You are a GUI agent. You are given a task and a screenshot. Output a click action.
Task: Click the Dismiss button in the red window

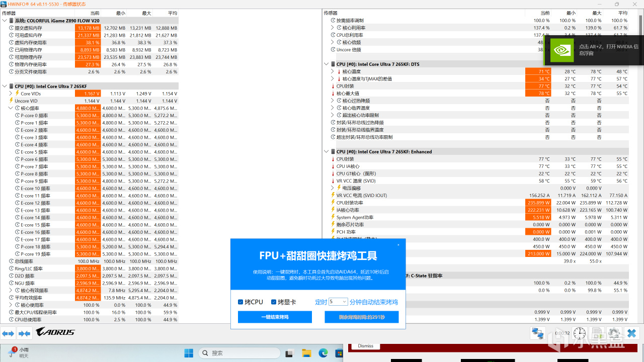pos(366,346)
